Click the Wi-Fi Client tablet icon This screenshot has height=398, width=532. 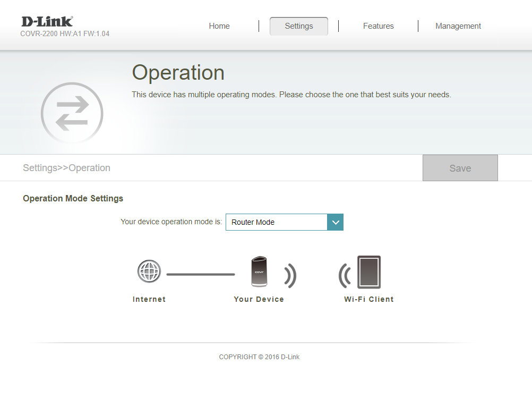tap(368, 272)
